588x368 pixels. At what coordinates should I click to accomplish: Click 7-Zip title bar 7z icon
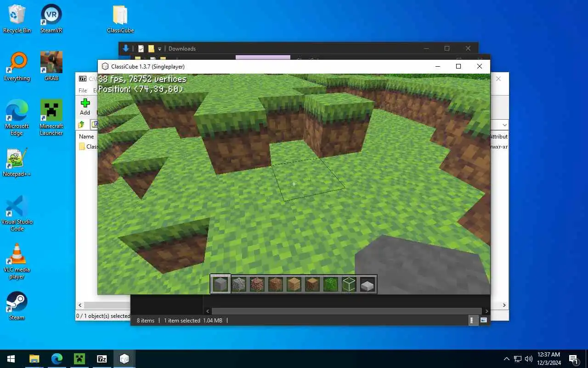(83, 79)
